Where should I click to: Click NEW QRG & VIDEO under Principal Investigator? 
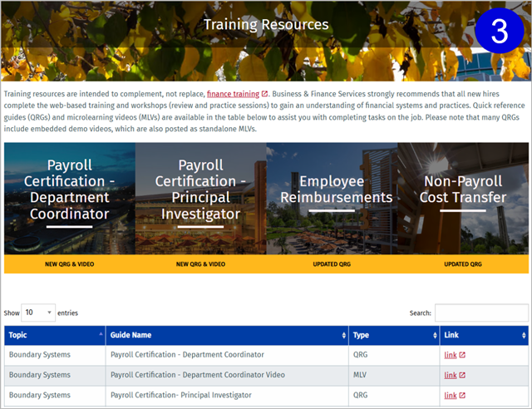coord(200,264)
